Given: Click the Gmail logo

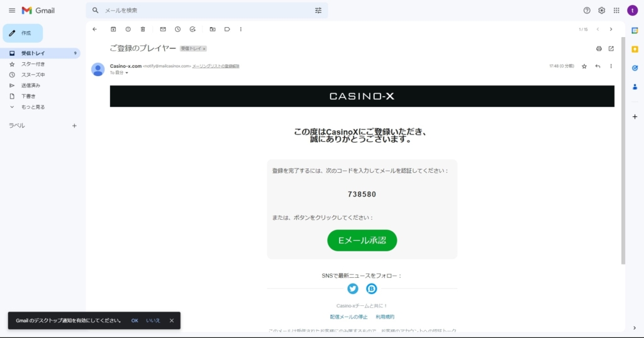Looking at the screenshot, I should (38, 11).
